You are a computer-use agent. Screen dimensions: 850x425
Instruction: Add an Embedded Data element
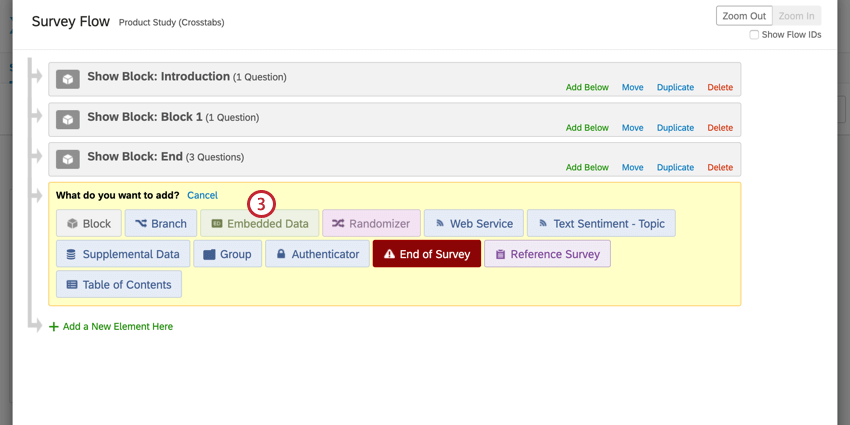260,224
